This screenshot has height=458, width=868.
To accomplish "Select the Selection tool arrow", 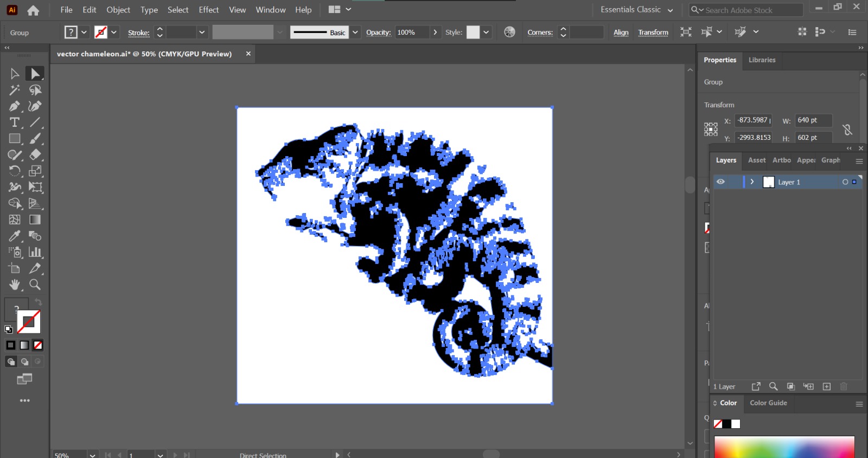I will point(15,74).
